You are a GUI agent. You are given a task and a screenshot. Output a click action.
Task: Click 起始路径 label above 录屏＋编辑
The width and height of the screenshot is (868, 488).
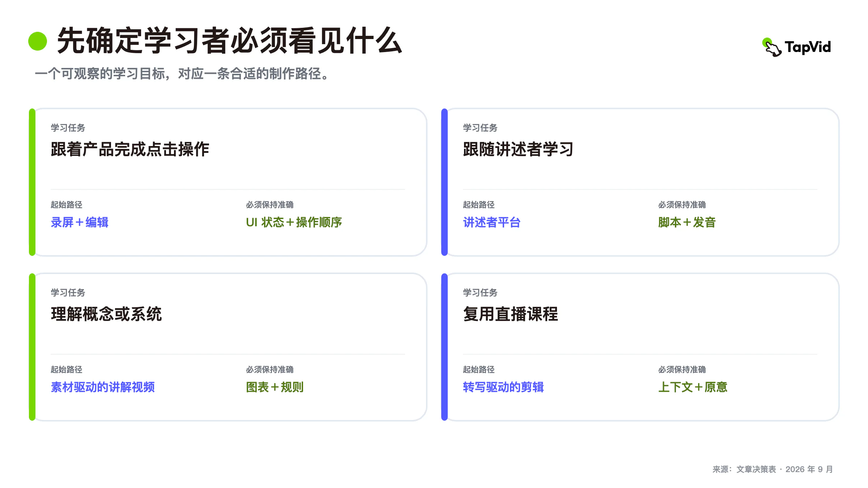pyautogui.click(x=67, y=205)
